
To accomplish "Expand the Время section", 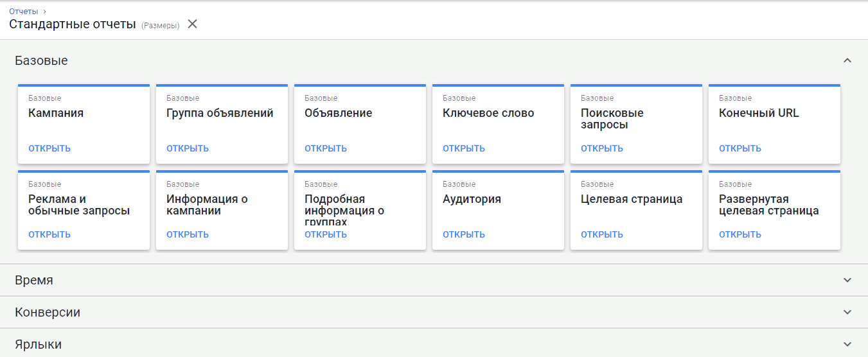I will click(847, 280).
